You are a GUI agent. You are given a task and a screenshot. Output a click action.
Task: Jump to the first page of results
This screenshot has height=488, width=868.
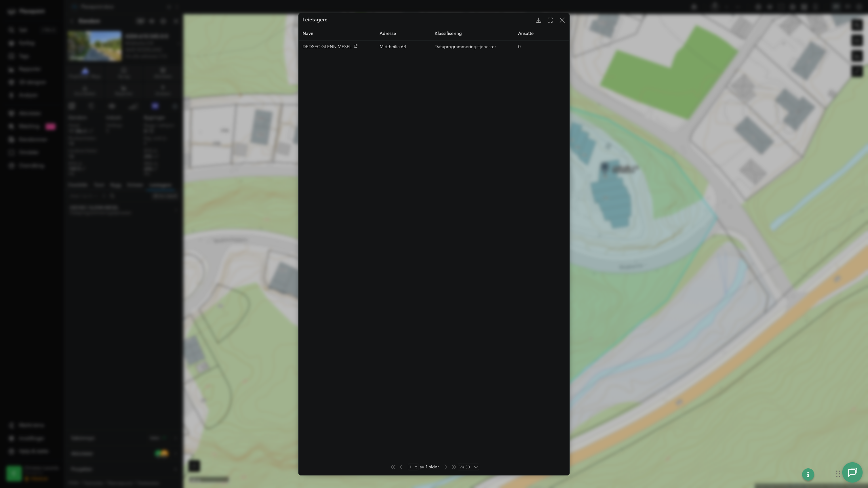coord(393,467)
